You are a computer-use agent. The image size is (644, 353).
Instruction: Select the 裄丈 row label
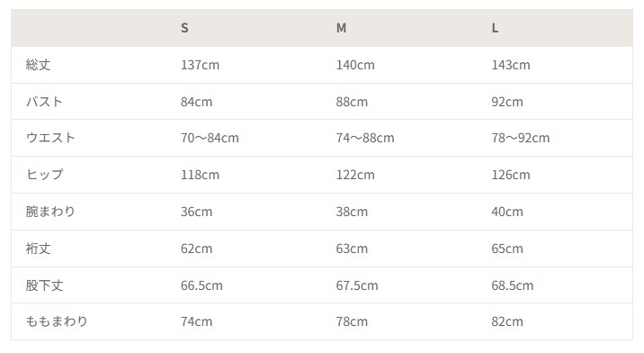(x=38, y=249)
